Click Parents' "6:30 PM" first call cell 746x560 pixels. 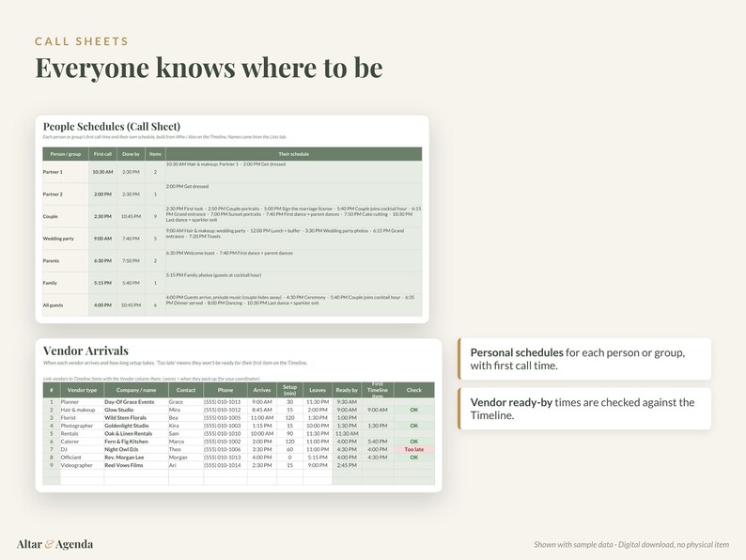(102, 260)
